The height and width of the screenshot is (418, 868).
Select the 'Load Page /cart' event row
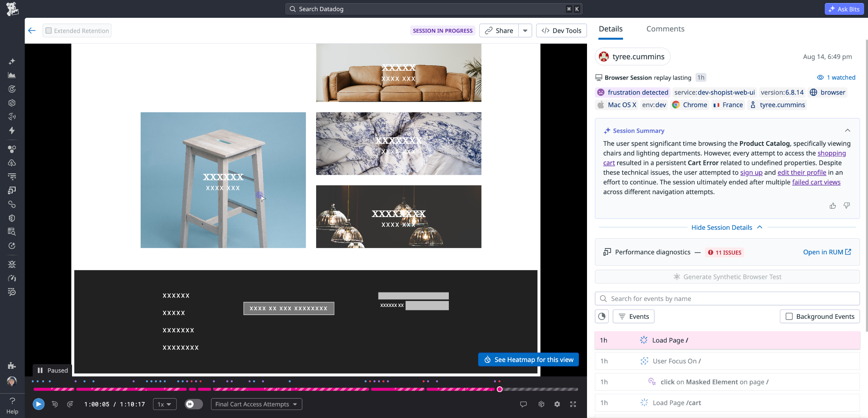(727, 403)
